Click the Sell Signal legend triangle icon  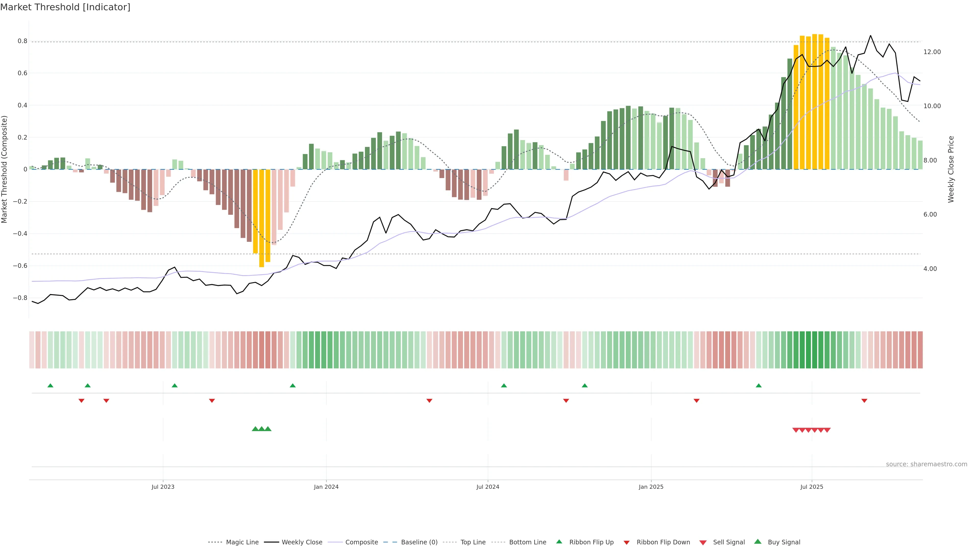[703, 543]
